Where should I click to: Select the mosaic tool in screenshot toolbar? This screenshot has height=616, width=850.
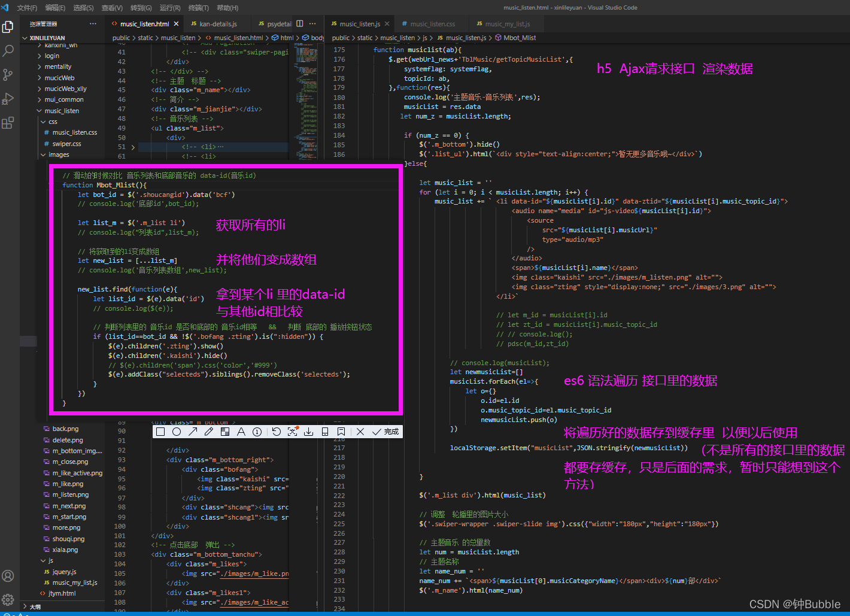click(x=225, y=432)
